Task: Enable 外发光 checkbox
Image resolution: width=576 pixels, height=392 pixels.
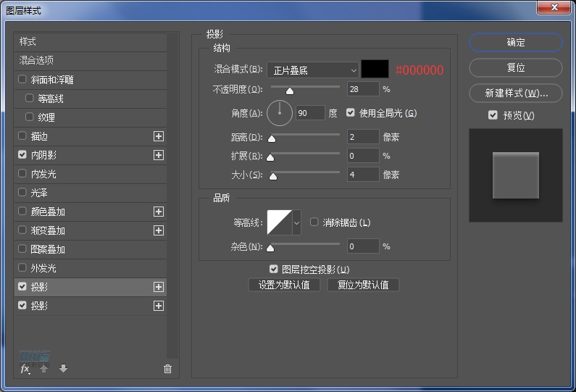Action: [x=22, y=268]
